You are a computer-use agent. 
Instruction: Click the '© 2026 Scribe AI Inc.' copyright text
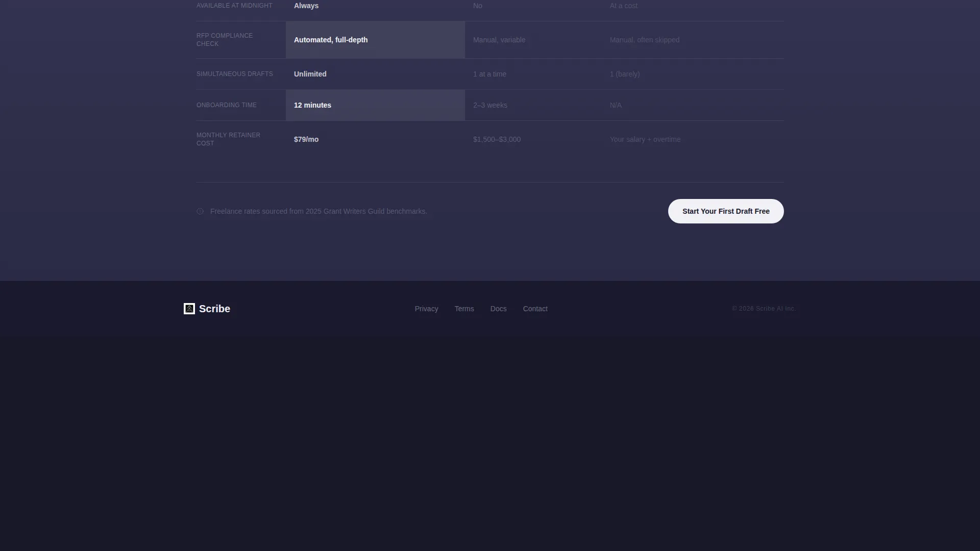click(x=764, y=309)
